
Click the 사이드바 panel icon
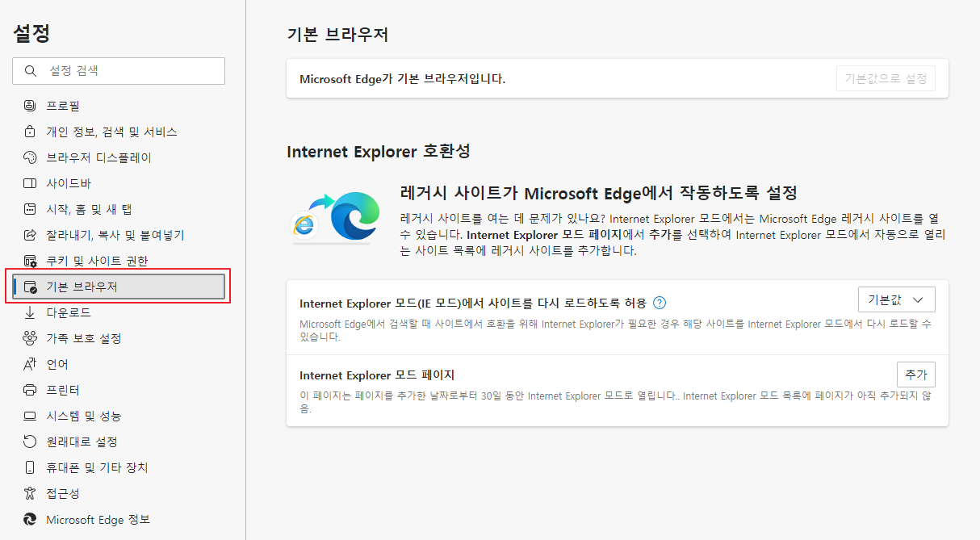[x=31, y=183]
